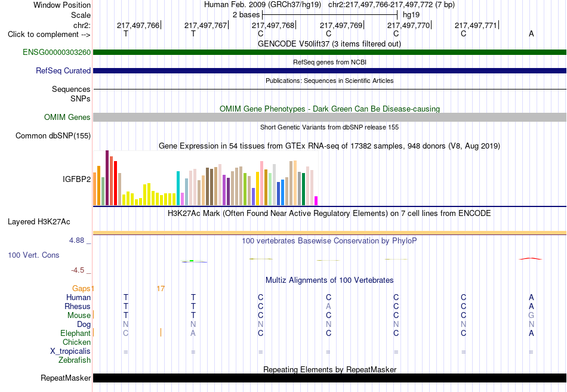567x392 pixels.
Task: Click the dark green GTEx expression bar
Action: click(x=303, y=190)
